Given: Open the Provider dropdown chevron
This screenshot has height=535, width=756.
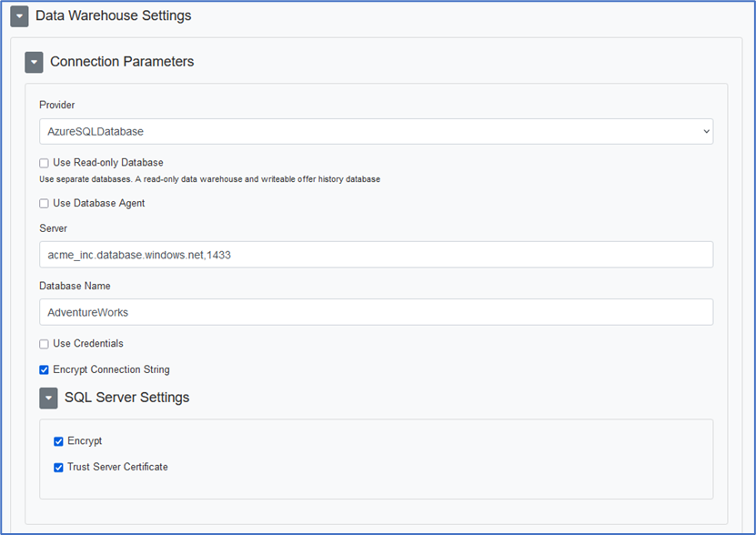Looking at the screenshot, I should 706,132.
